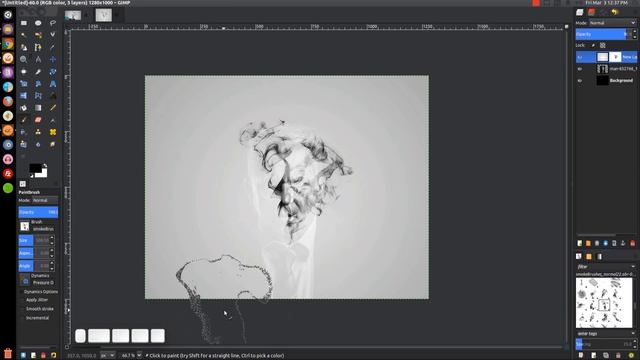This screenshot has height=360, width=640.
Task: Select the Fuzzy Select wand tool
Action: [x=24, y=35]
